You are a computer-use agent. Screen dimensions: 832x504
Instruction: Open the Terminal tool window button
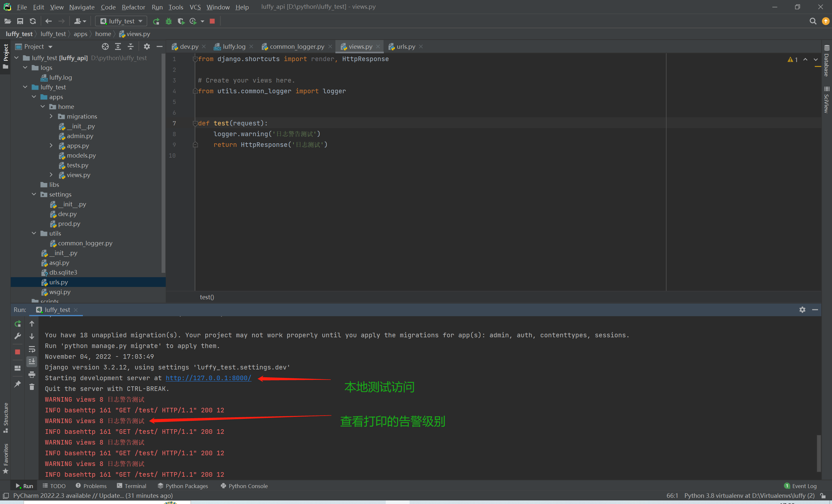[131, 486]
